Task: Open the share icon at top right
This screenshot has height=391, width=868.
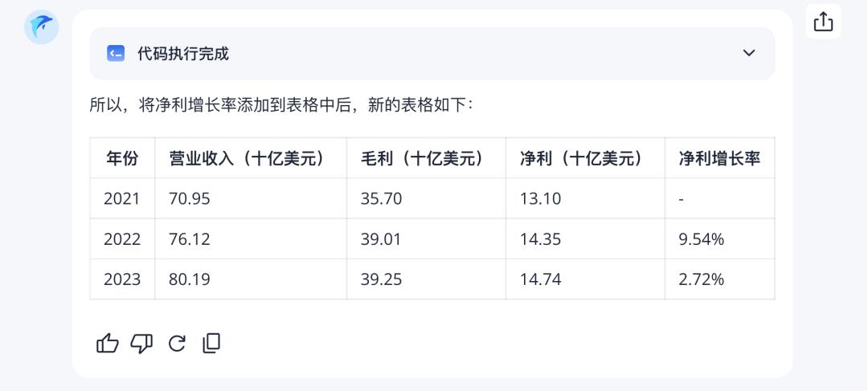Action: [823, 22]
